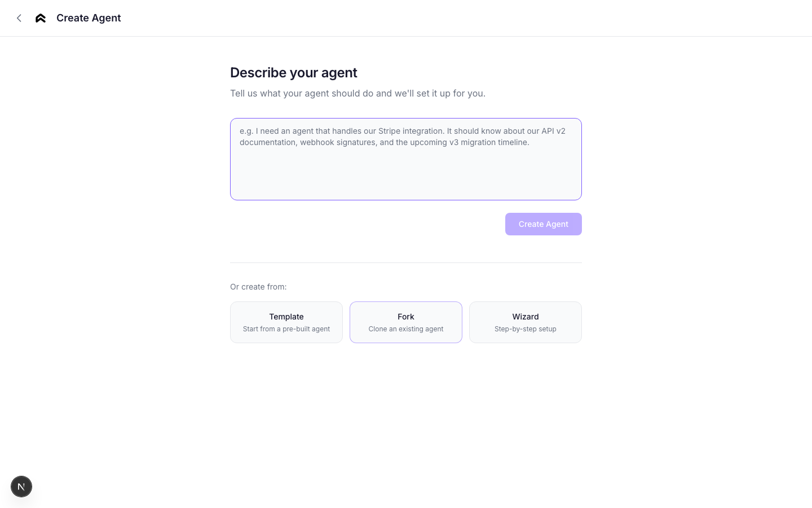Image resolution: width=812 pixels, height=508 pixels.
Task: Click 'Start from a pre-built agent' text
Action: tap(286, 329)
